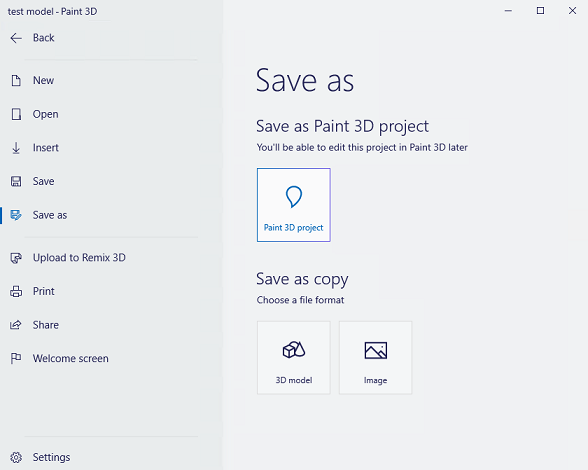The width and height of the screenshot is (588, 470).
Task: Choose the Print menu entry
Action: coord(44,291)
